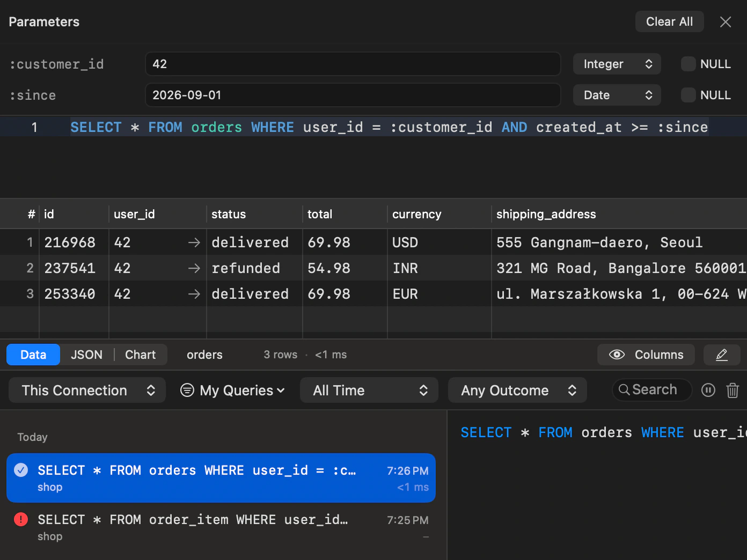Image resolution: width=747 pixels, height=560 pixels.
Task: Toggle NULL checkbox for :since
Action: tap(689, 95)
